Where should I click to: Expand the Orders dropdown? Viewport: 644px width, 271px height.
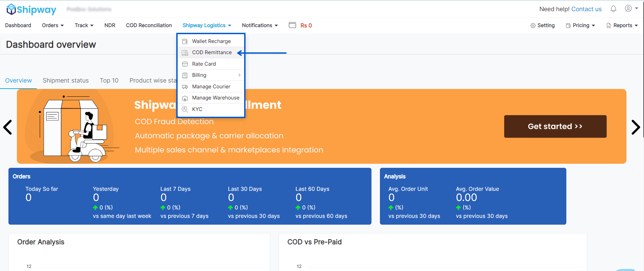pos(53,25)
